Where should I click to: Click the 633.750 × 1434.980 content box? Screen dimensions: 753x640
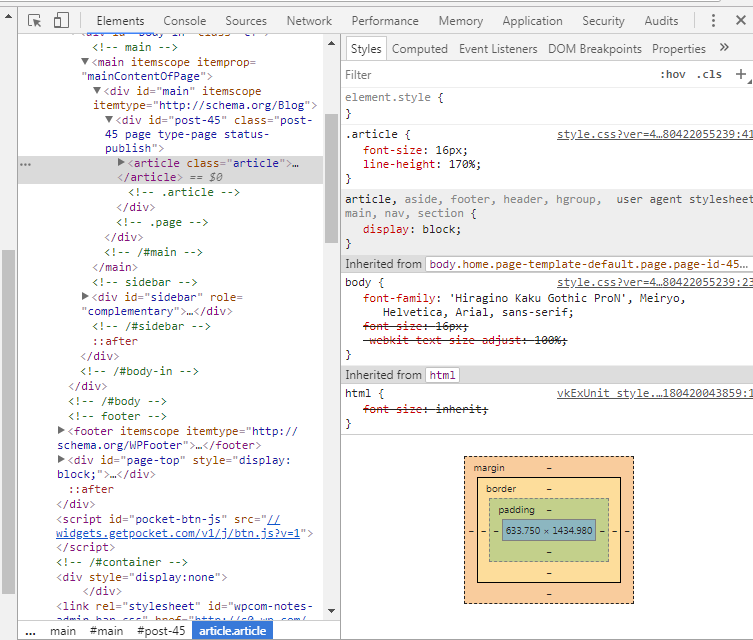548,530
